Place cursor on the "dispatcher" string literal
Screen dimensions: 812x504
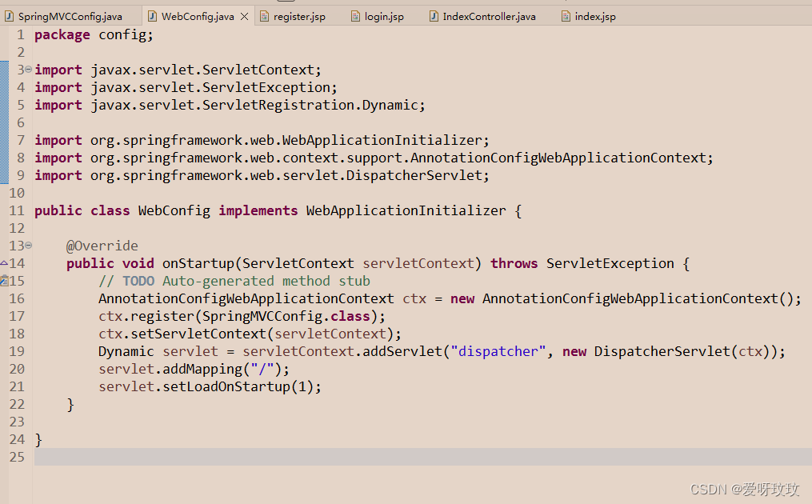(498, 350)
